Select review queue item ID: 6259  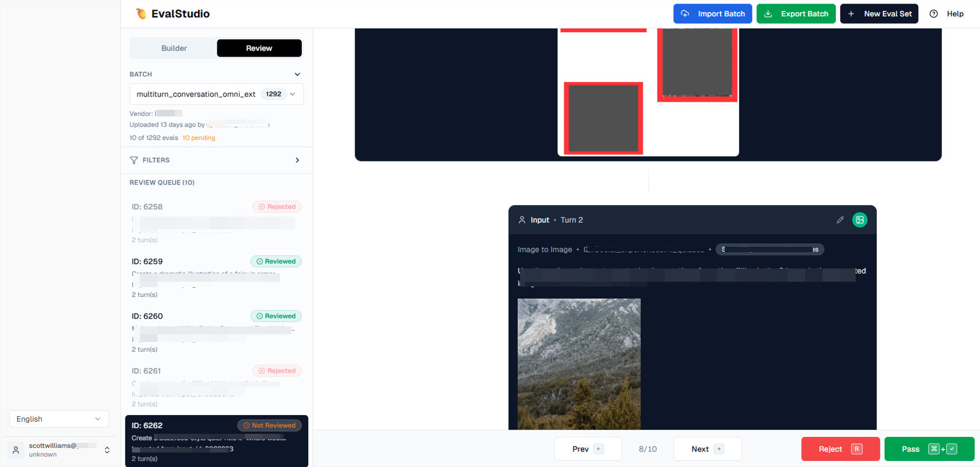pyautogui.click(x=216, y=278)
